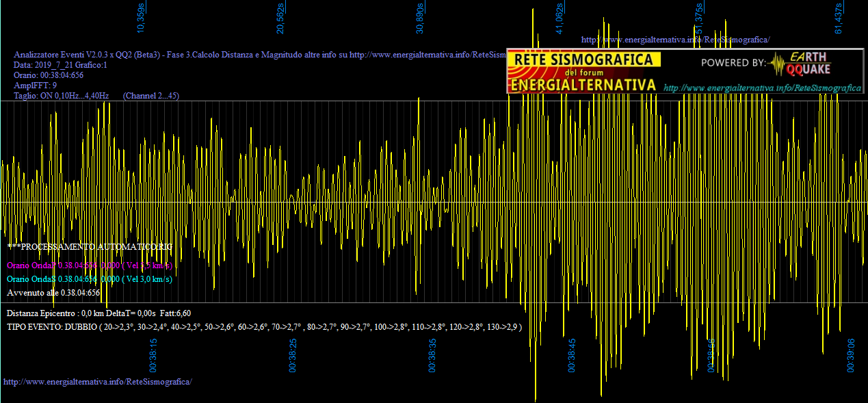Follow the ReteSismografica link above the POWERED BY banner
The image size is (868, 403).
click(675, 40)
